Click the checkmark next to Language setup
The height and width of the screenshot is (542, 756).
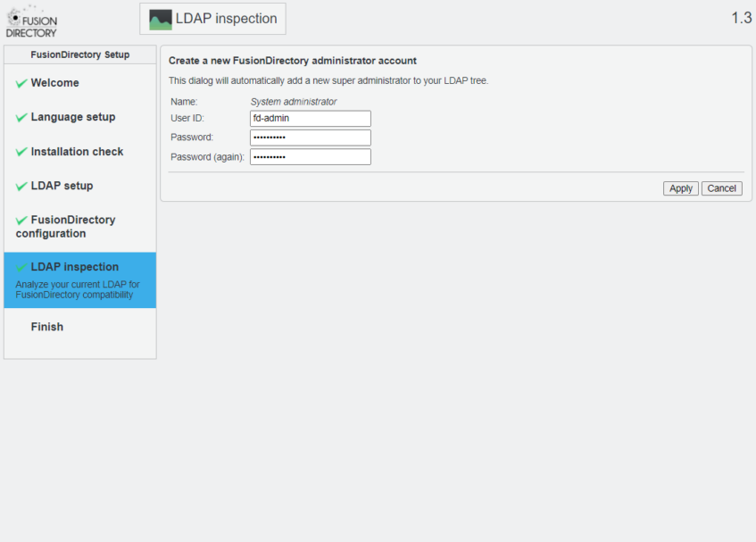(21, 118)
